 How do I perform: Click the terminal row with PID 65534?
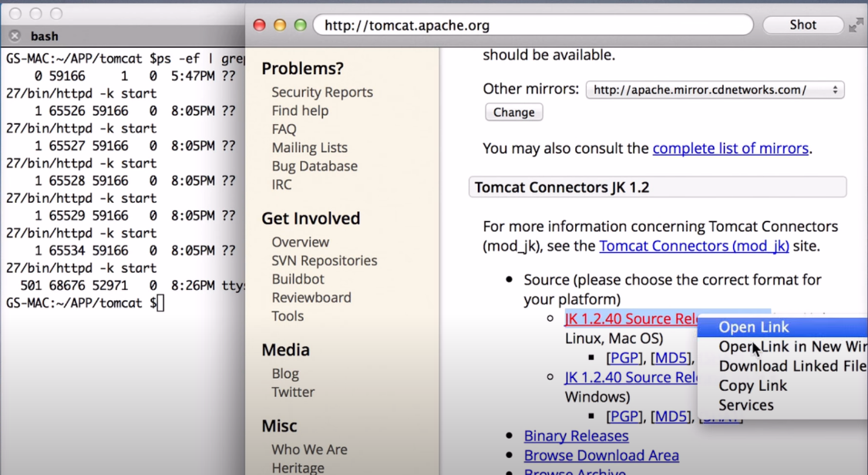(135, 251)
